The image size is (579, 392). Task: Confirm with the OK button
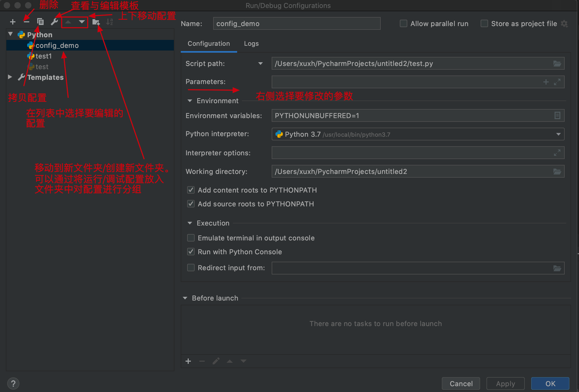(x=550, y=383)
